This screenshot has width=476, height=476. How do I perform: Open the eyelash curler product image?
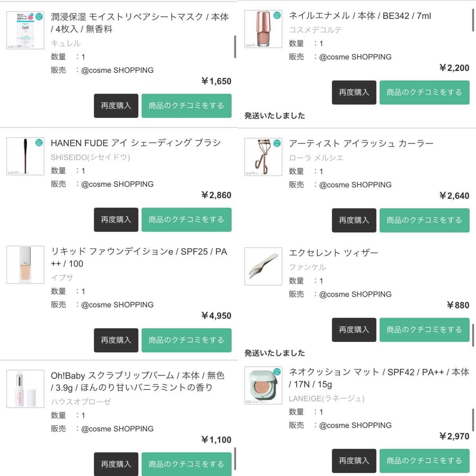tap(263, 157)
